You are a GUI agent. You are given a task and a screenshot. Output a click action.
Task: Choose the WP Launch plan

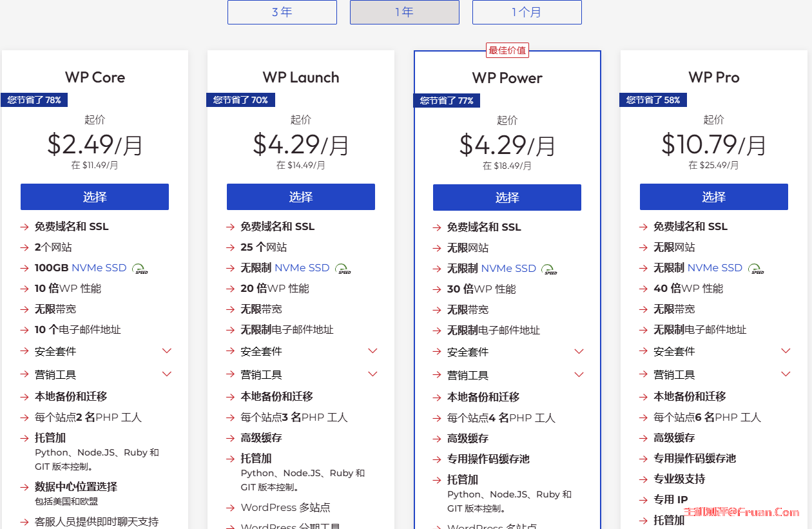click(301, 197)
